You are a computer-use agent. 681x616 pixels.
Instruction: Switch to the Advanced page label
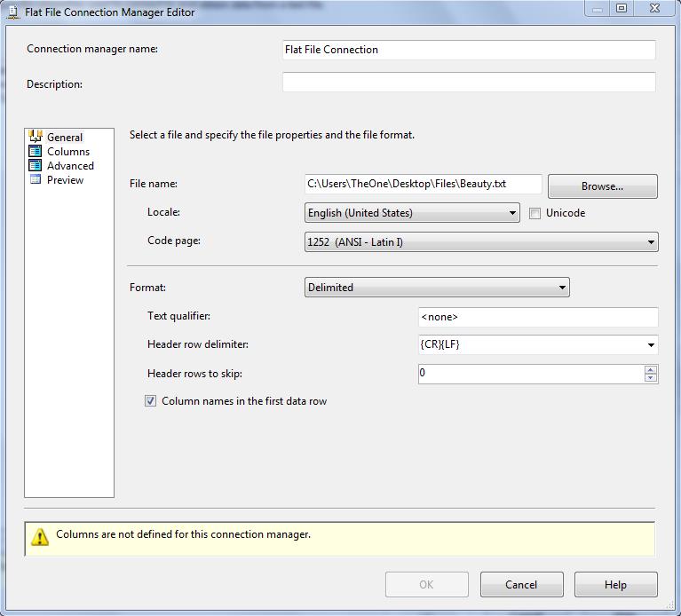click(x=70, y=166)
